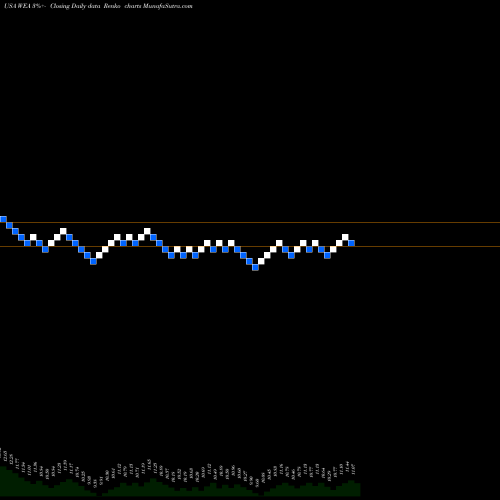This screenshot has width=500, height=500.
Task: Select the final white brick before the last blue brick
Action: point(345,237)
